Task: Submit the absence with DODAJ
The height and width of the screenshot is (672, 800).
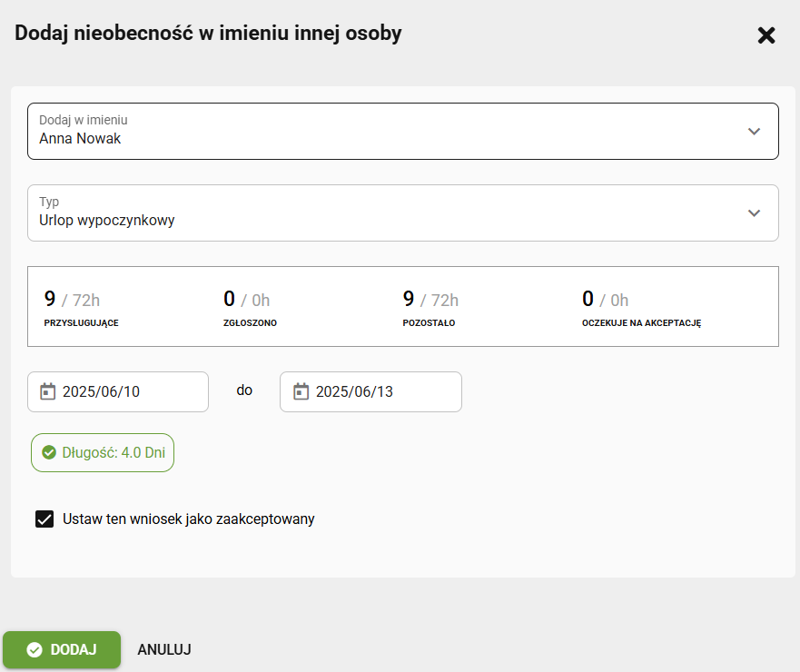Action: click(x=62, y=649)
